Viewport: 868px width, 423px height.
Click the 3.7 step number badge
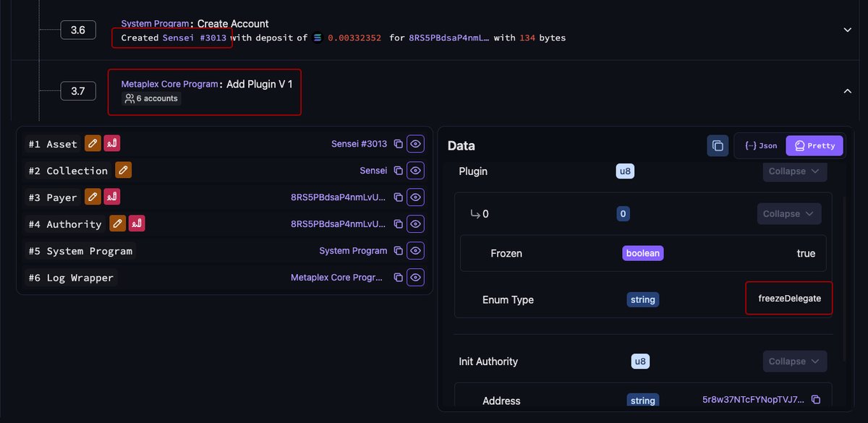[78, 91]
